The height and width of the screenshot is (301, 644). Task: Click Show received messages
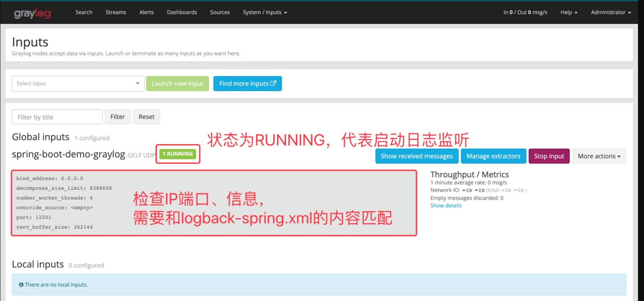[417, 156]
